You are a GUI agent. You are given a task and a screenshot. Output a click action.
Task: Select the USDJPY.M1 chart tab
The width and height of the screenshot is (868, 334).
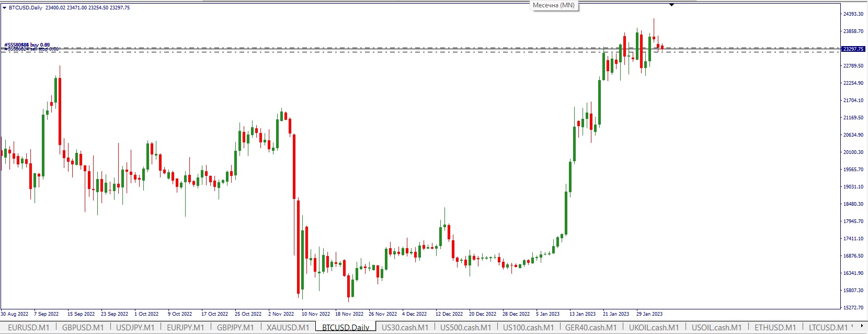[x=135, y=328]
